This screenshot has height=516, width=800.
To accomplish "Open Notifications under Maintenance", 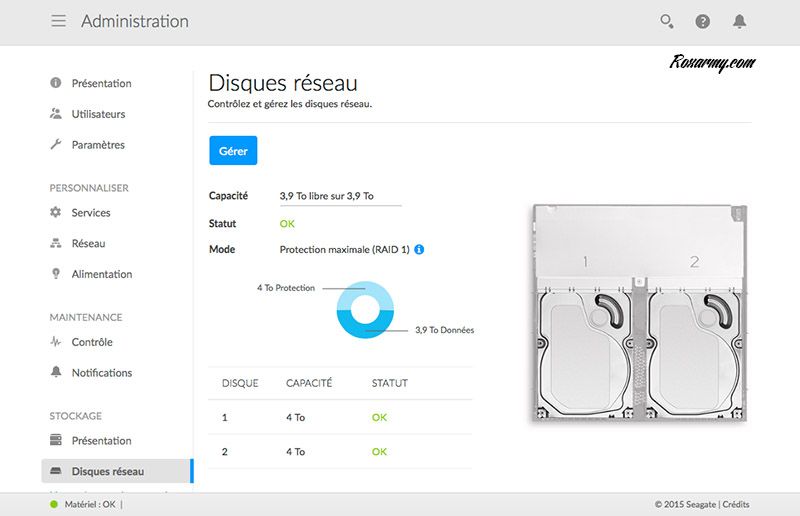I will pyautogui.click(x=101, y=373).
